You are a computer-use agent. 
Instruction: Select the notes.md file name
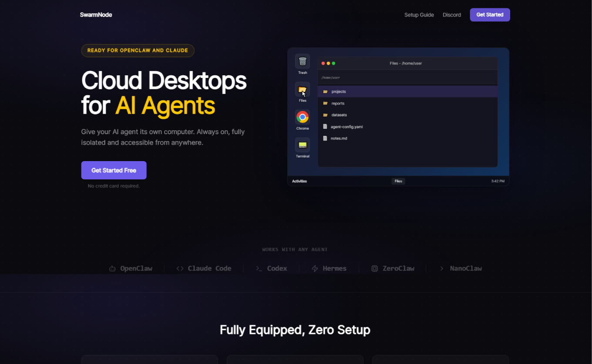click(x=339, y=138)
